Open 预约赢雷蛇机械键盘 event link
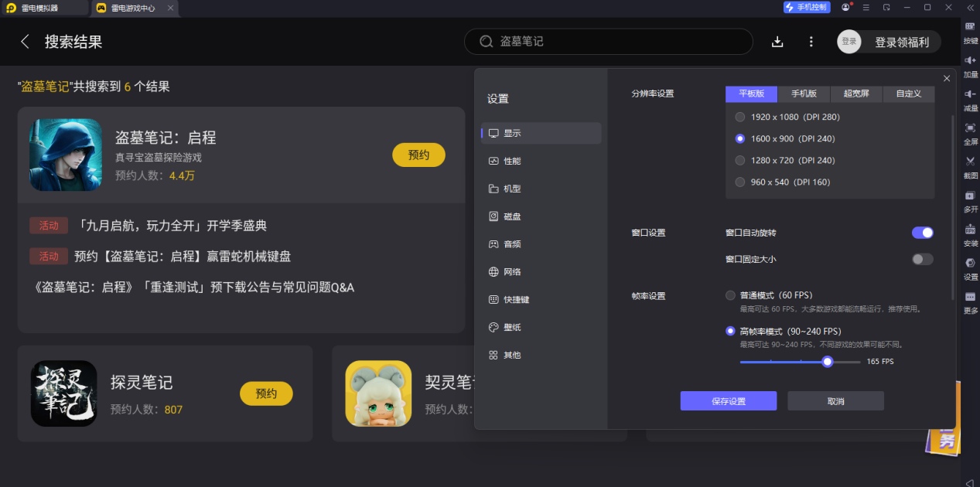The image size is (980, 487). [183, 256]
